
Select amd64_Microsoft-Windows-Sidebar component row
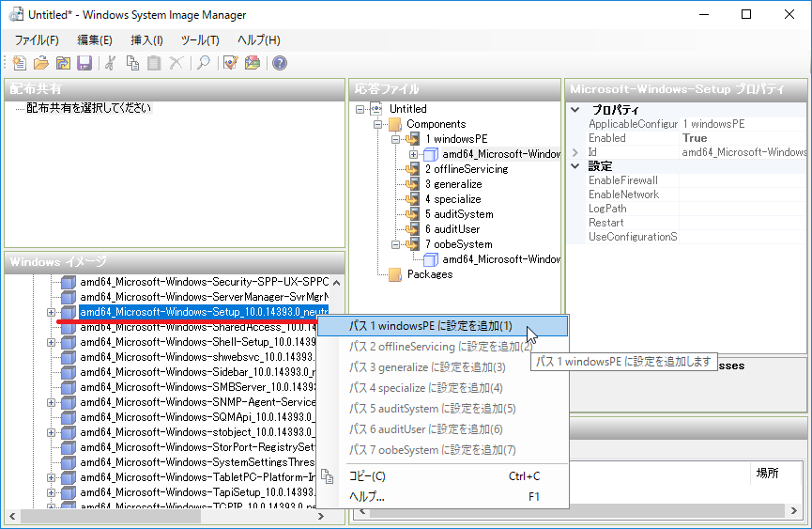[x=197, y=372]
